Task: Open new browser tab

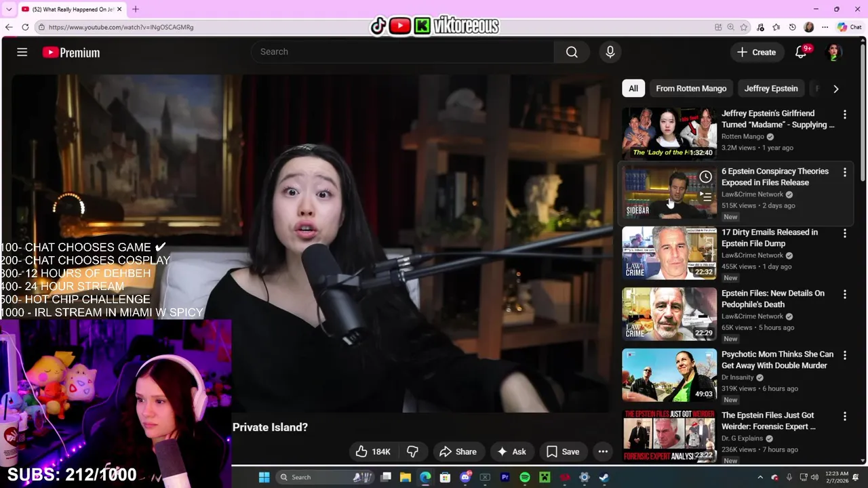Action: pyautogui.click(x=136, y=9)
